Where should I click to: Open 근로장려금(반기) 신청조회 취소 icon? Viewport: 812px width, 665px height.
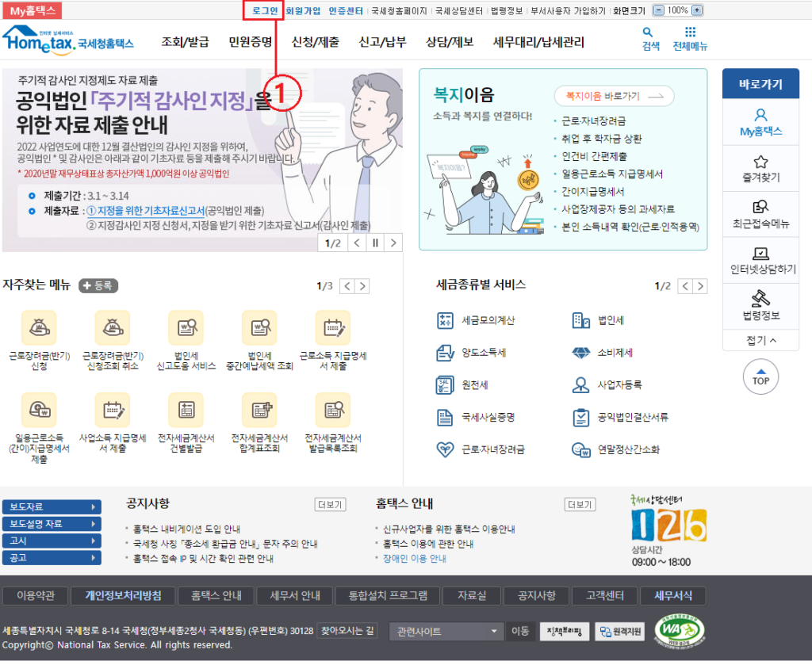click(113, 327)
